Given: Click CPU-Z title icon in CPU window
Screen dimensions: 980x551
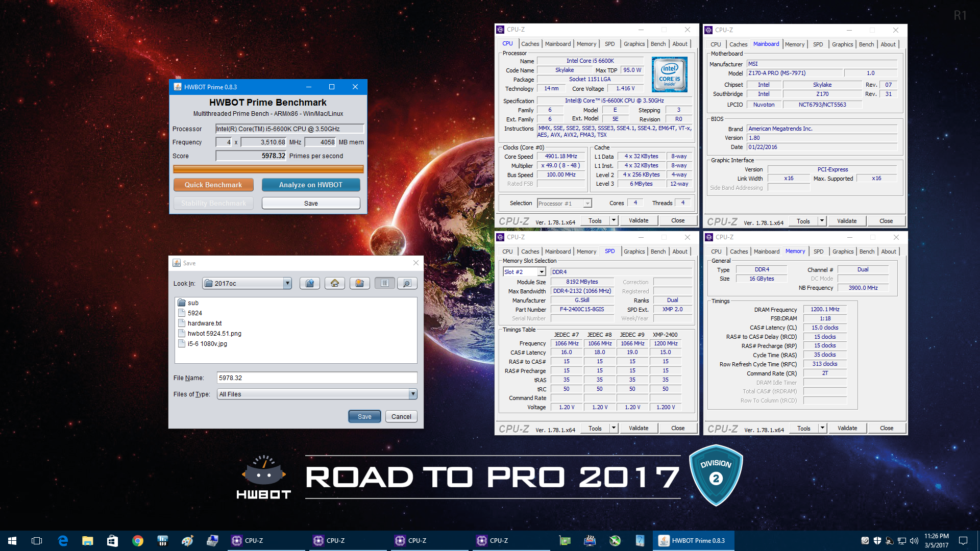Looking at the screenshot, I should point(500,30).
